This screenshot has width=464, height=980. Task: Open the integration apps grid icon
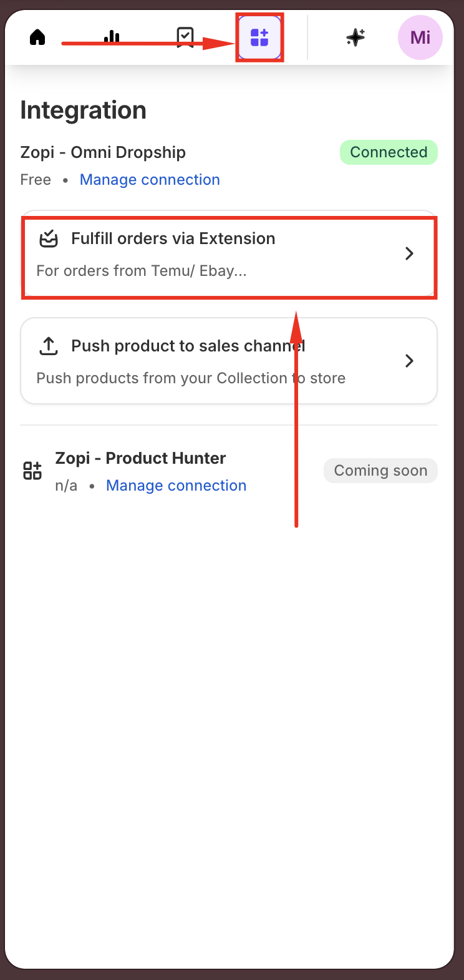[x=259, y=37]
